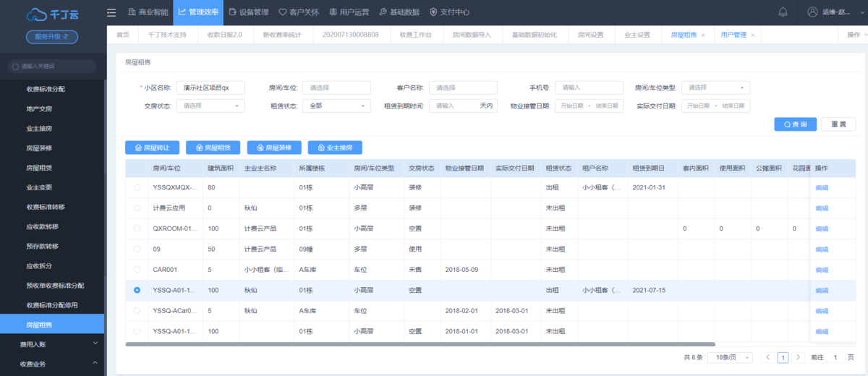The image size is (868, 376).
Task: Open 业主变更 in sidebar
Action: 39,187
